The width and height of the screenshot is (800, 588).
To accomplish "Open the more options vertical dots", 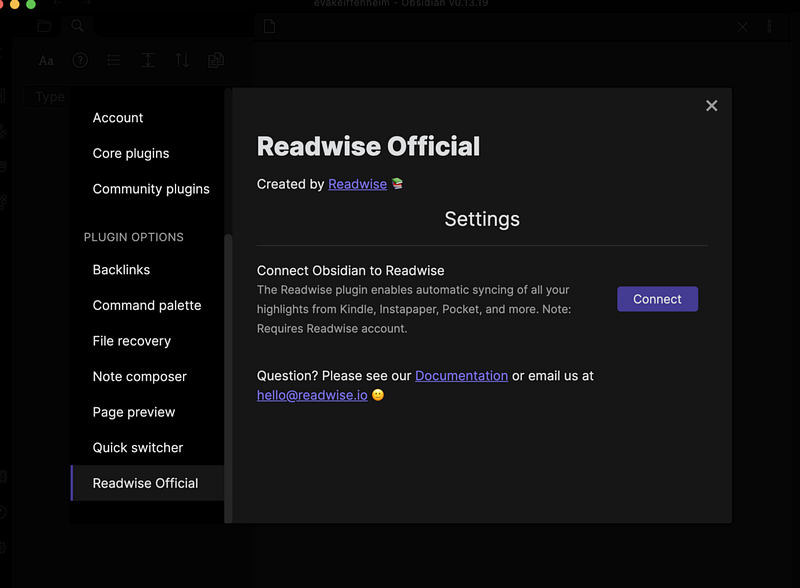I will [769, 27].
